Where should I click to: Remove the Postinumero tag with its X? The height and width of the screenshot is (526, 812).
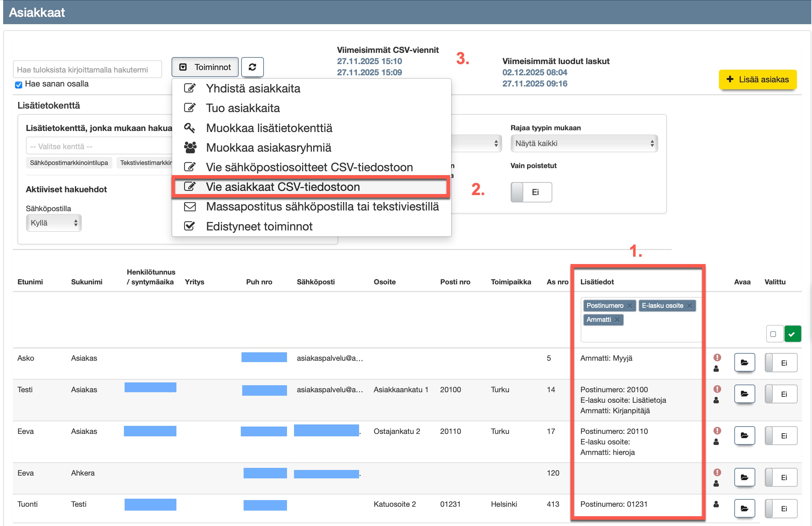[x=630, y=306]
